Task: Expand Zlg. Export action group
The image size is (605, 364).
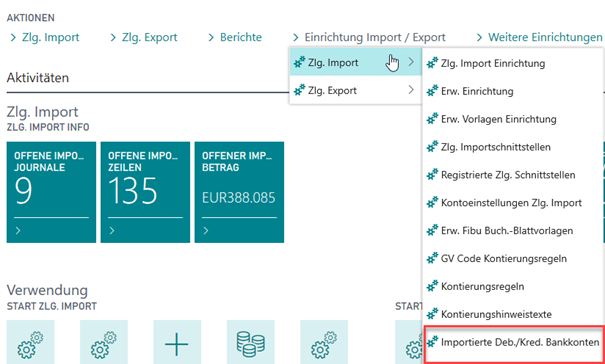Action: [144, 37]
